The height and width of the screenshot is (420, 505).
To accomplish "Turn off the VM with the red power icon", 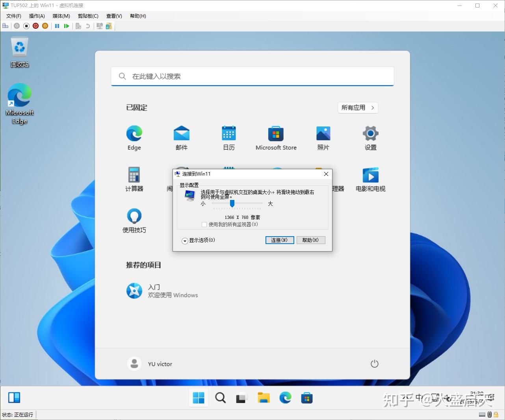I will pos(36,26).
